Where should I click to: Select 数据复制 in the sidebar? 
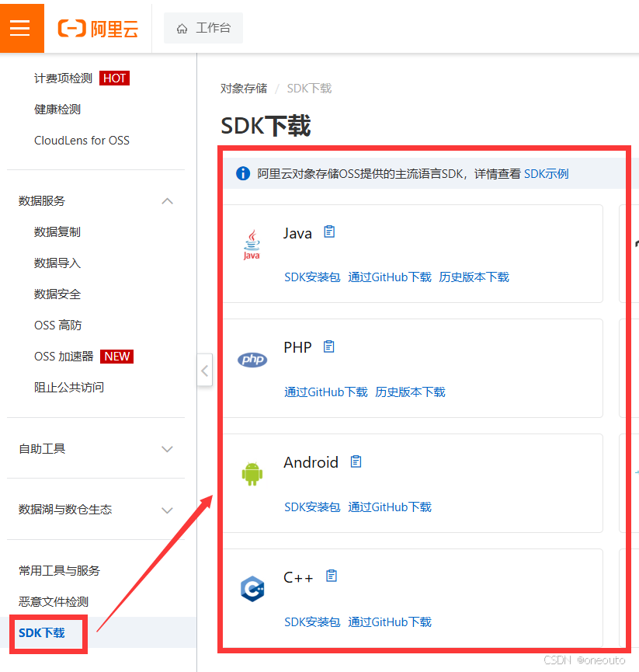coord(57,232)
